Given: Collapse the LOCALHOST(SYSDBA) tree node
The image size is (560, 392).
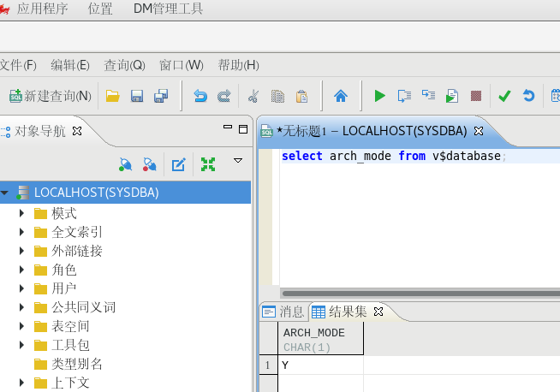Looking at the screenshot, I should click(4, 193).
